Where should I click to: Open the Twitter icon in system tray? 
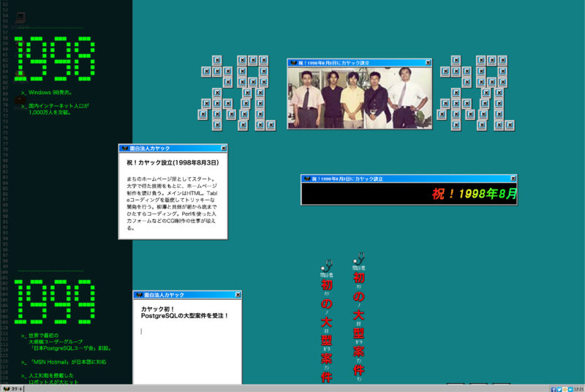pos(559,388)
